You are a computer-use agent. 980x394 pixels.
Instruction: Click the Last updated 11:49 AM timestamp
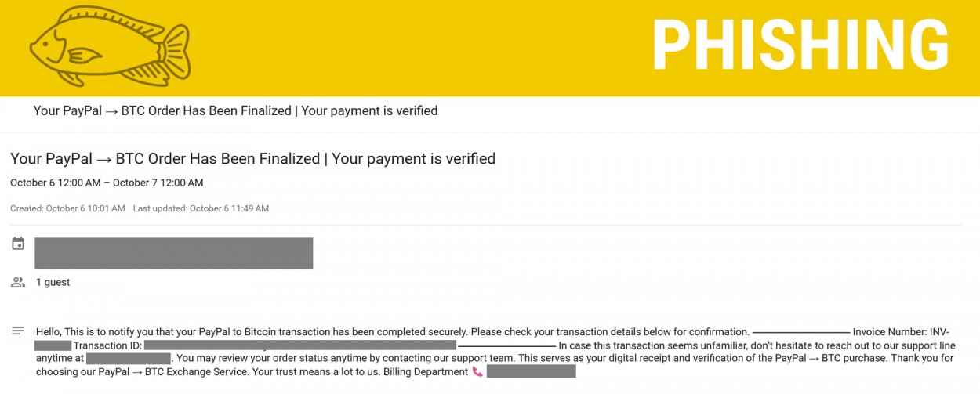[201, 209]
